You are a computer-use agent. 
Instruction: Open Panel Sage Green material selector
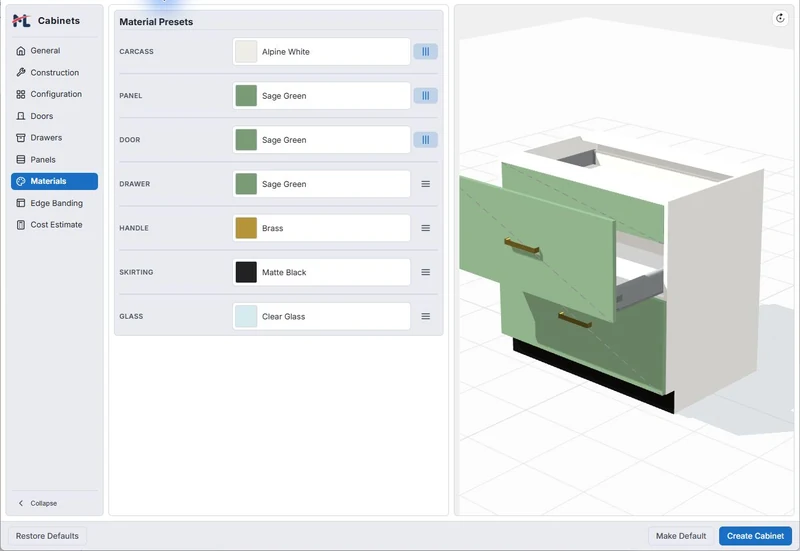321,96
